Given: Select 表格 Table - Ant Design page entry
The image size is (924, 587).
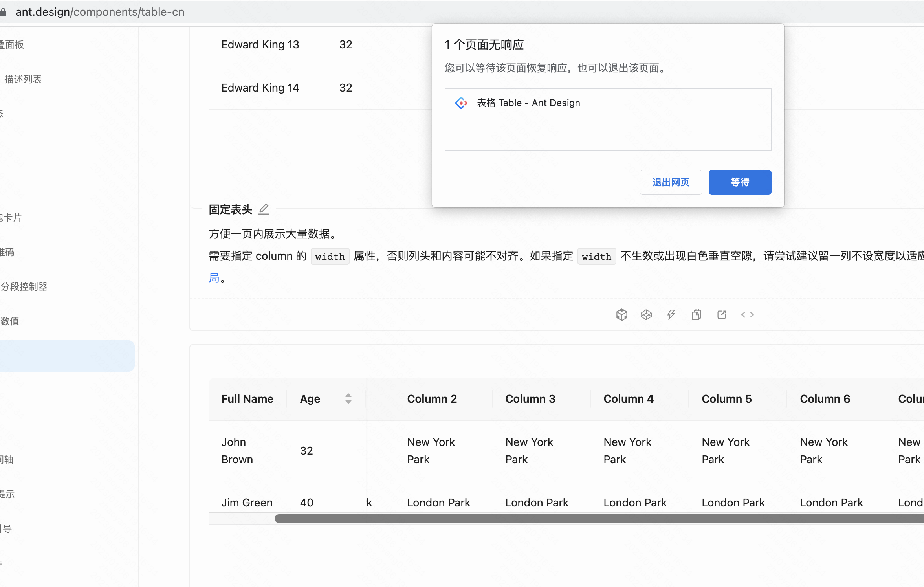Looking at the screenshot, I should point(528,103).
